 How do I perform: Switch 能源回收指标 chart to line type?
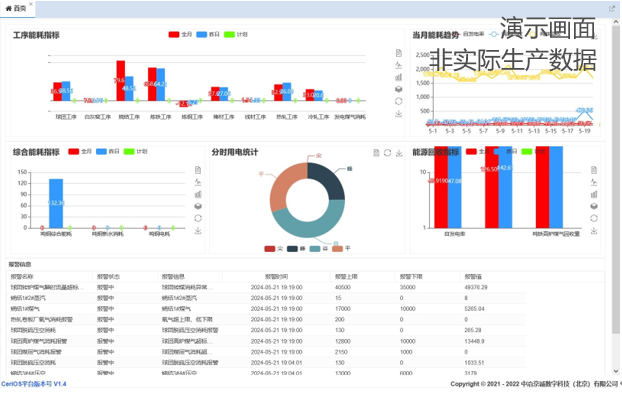pos(594,182)
